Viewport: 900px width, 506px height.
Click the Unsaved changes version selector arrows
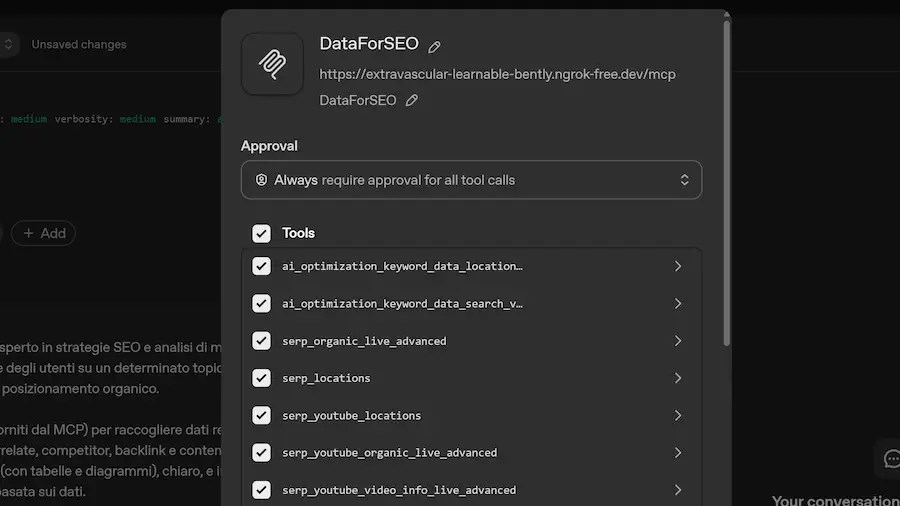click(x=9, y=44)
